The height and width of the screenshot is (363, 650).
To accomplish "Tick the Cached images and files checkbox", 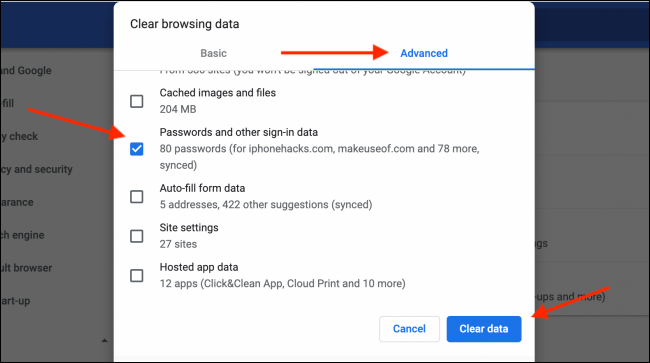I will pyautogui.click(x=137, y=101).
